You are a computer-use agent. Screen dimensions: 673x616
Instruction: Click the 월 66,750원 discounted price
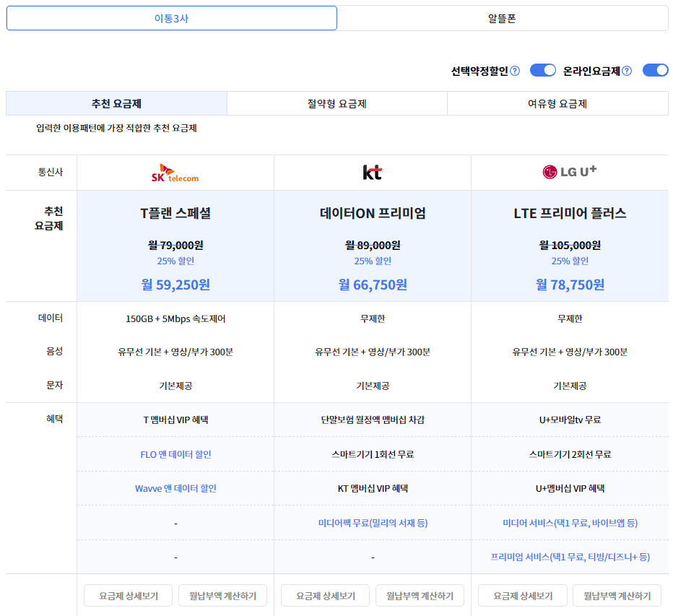click(373, 285)
